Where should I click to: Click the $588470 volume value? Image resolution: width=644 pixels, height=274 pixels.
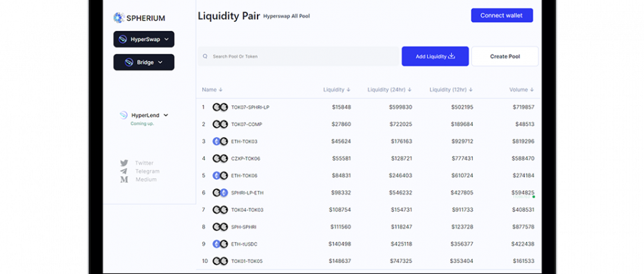[x=523, y=158]
